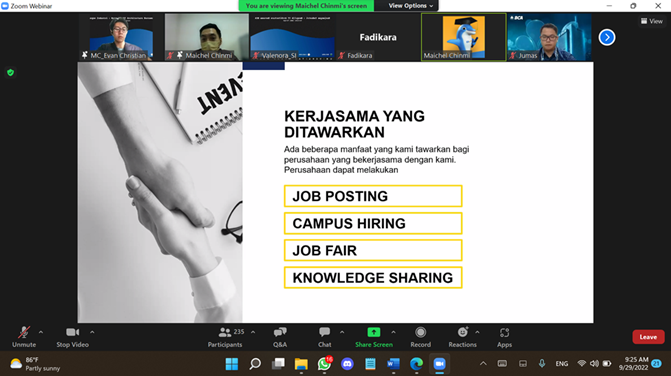Stop Video camera toggle

72,332
